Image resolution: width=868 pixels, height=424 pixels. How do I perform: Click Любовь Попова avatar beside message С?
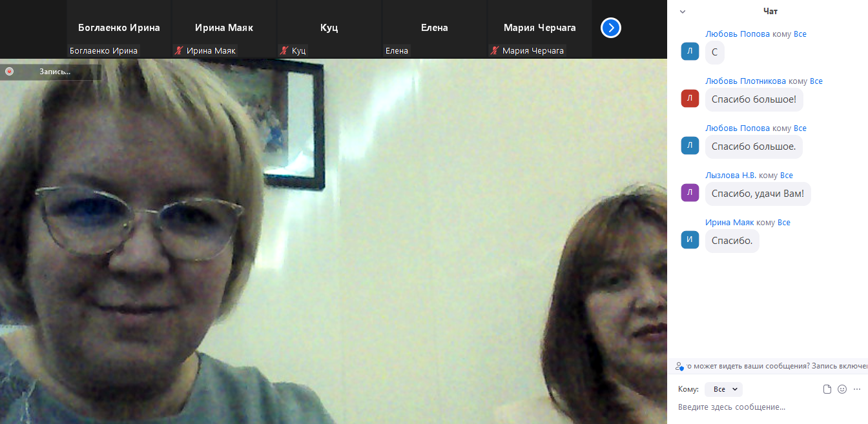click(690, 52)
